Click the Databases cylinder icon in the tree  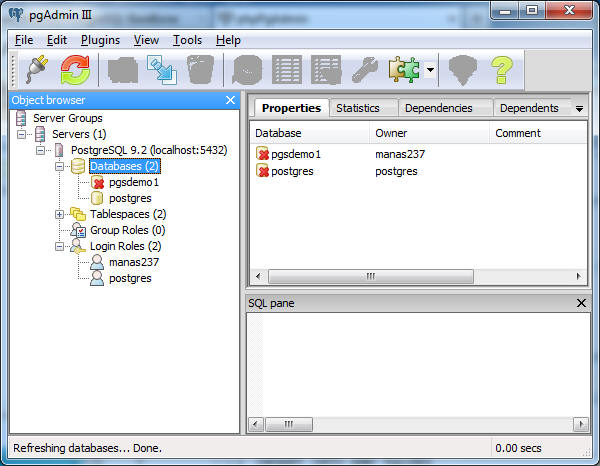point(78,166)
